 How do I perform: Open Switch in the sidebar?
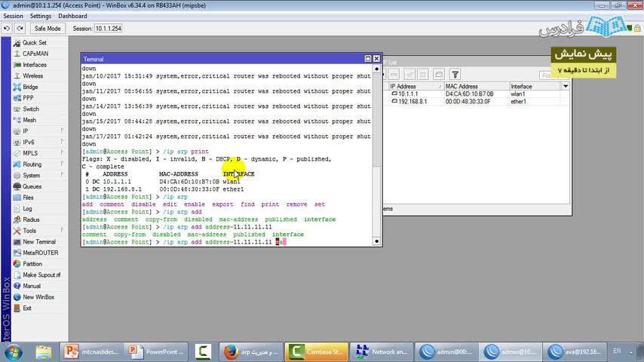point(31,109)
